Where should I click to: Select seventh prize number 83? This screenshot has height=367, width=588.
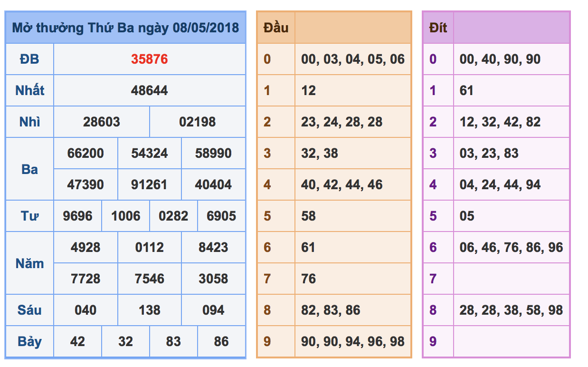tap(173, 341)
